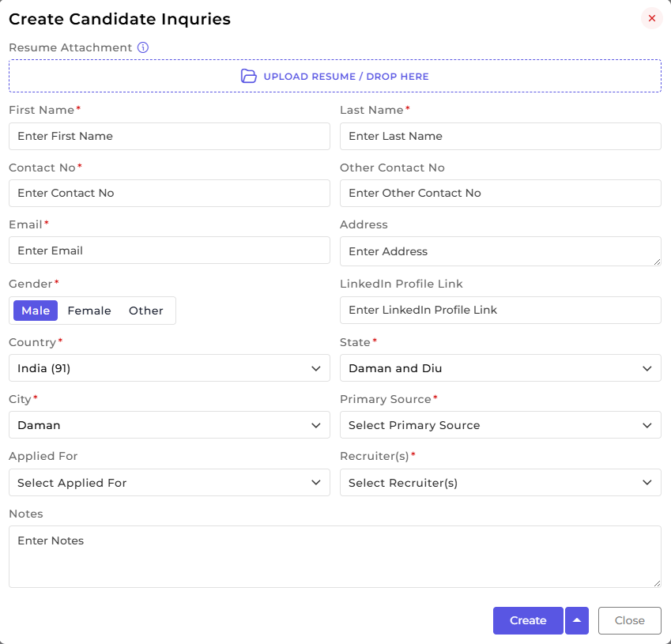Click the up-arrow beside Create button

(577, 620)
